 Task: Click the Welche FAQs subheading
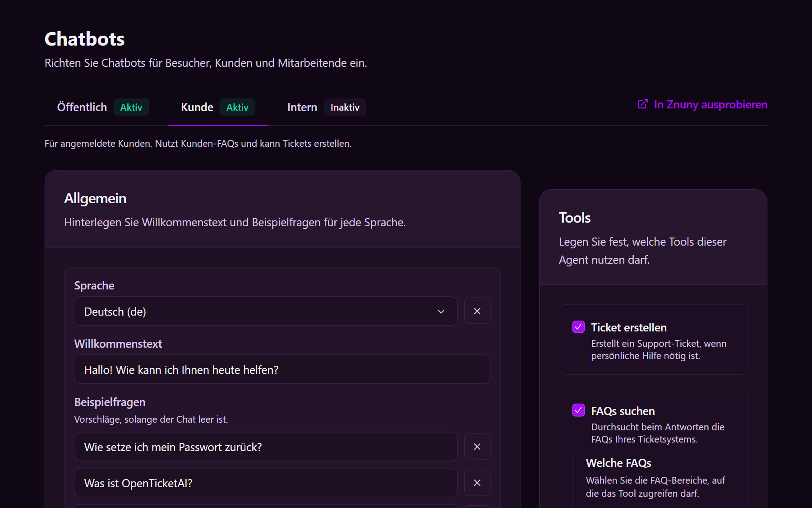[x=618, y=463]
